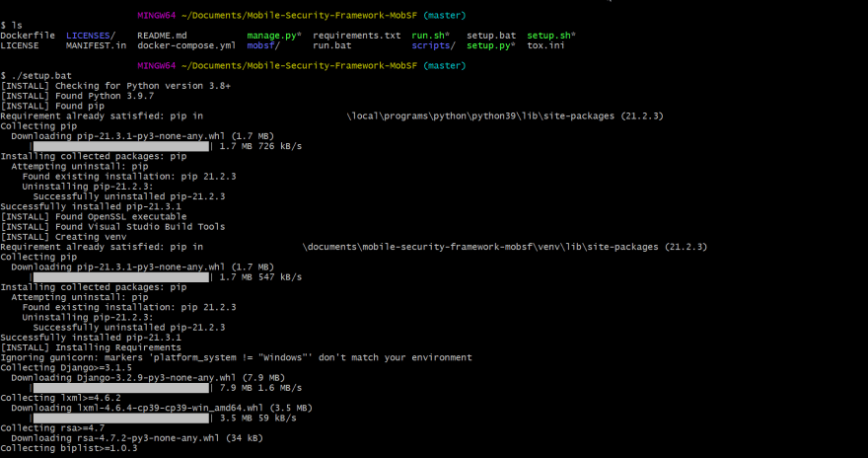Click '[INSTALL] Installing Requirements' line
Viewport: 868px width, 458px height.
(91, 347)
